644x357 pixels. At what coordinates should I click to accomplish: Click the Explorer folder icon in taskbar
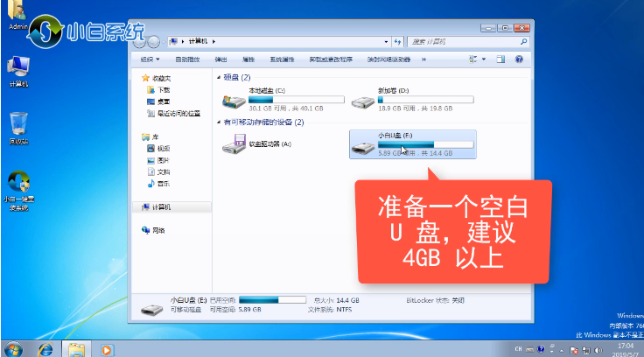point(76,350)
